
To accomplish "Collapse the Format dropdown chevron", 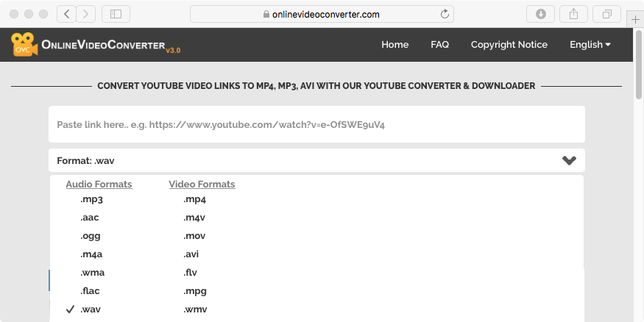I will tap(568, 160).
